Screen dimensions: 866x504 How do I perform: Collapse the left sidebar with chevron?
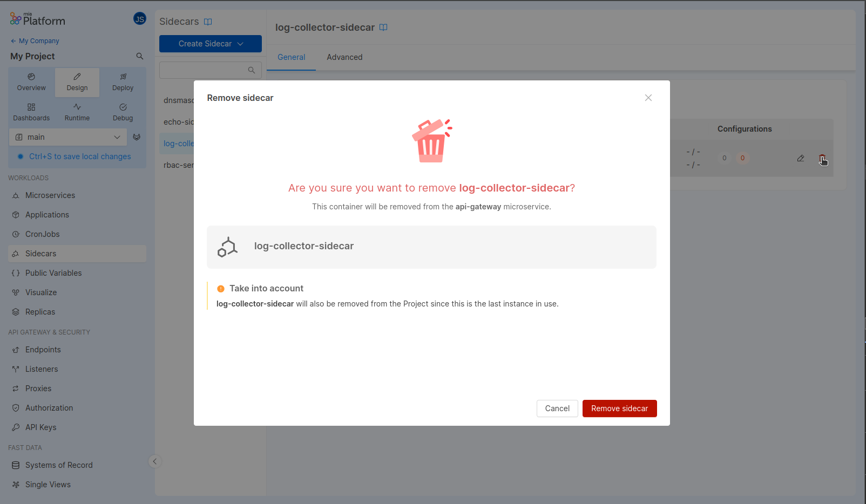tap(154, 461)
